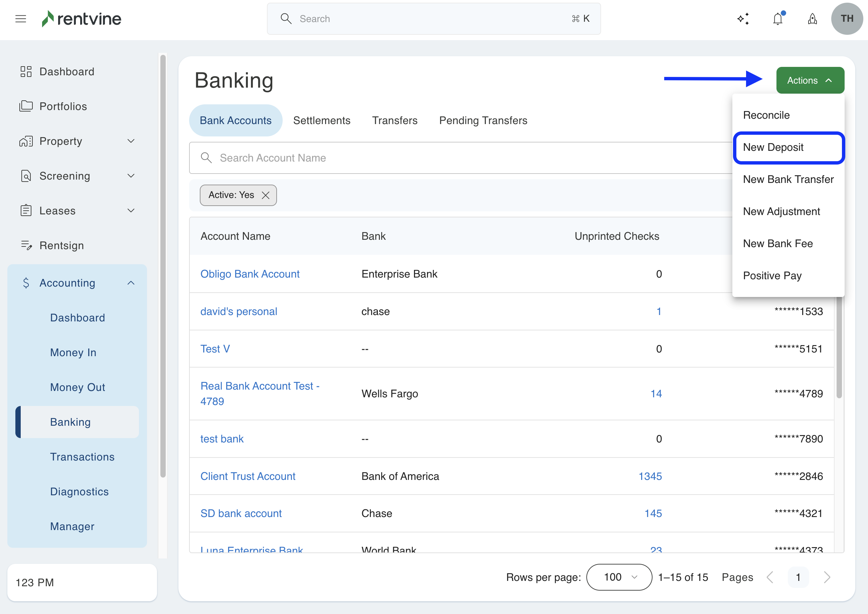Image resolution: width=868 pixels, height=614 pixels.
Task: Select New Deposit from Actions menu
Action: coord(773,147)
